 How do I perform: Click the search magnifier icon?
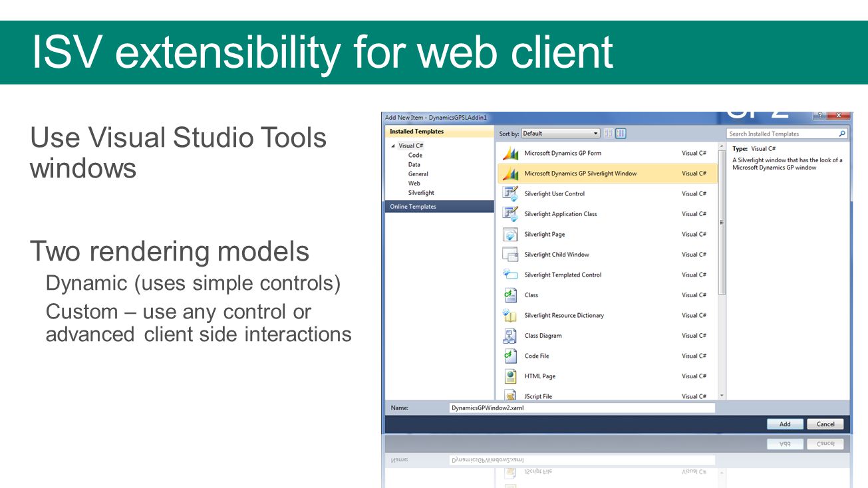point(842,134)
